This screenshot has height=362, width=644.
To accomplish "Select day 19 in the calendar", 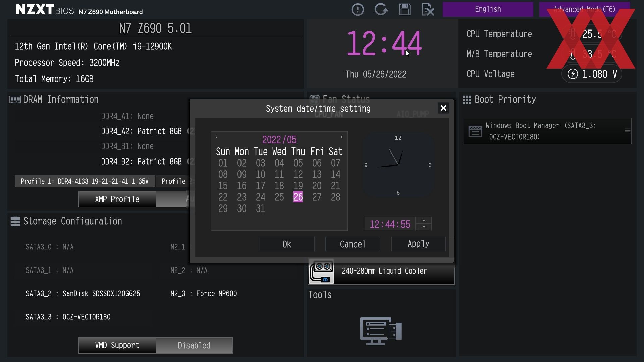I will (298, 186).
